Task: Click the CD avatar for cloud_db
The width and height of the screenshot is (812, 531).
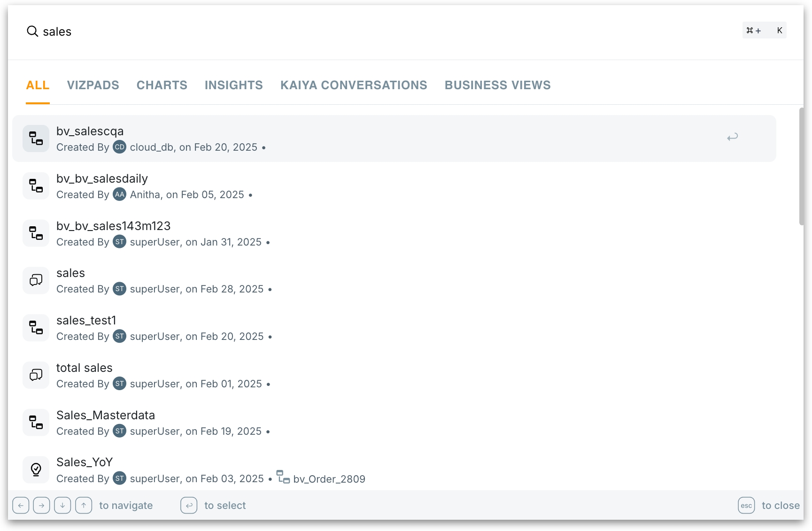Action: [x=120, y=147]
